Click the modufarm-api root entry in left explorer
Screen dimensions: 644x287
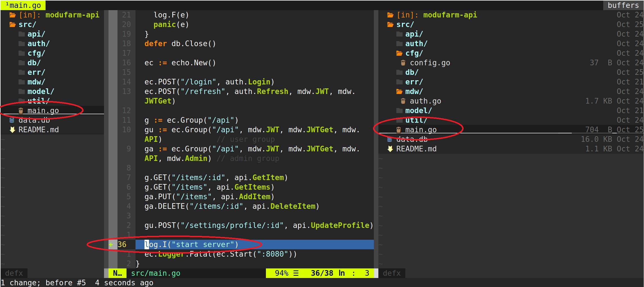click(x=72, y=15)
